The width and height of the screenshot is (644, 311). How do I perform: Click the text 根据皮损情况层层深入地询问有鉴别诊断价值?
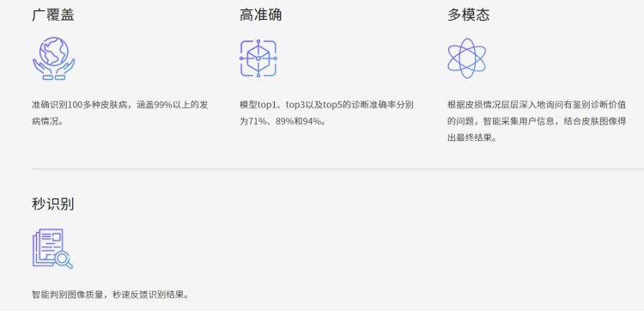point(537,105)
